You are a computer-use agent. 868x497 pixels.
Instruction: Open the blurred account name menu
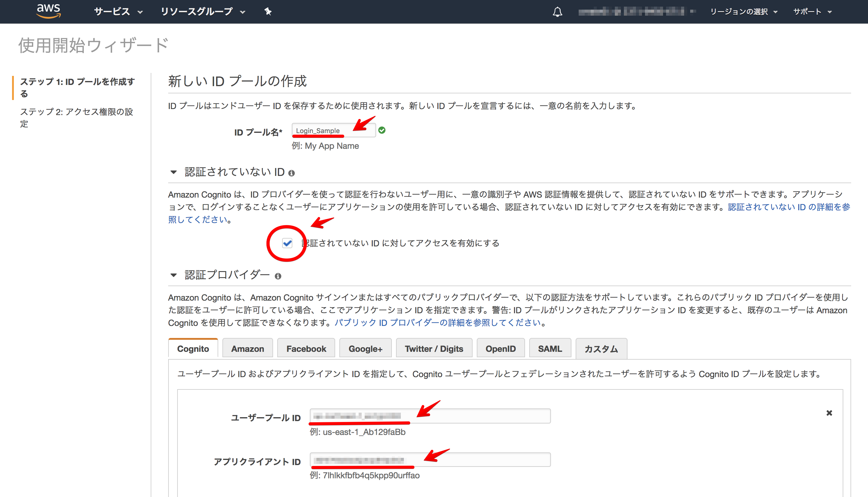[x=637, y=12]
